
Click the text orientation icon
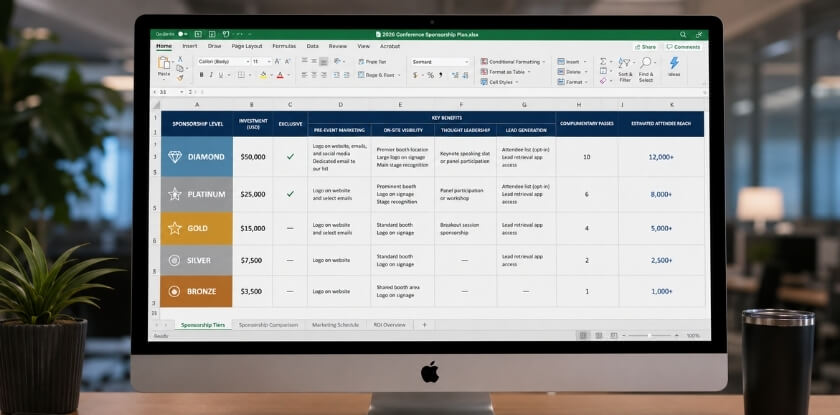click(x=338, y=61)
